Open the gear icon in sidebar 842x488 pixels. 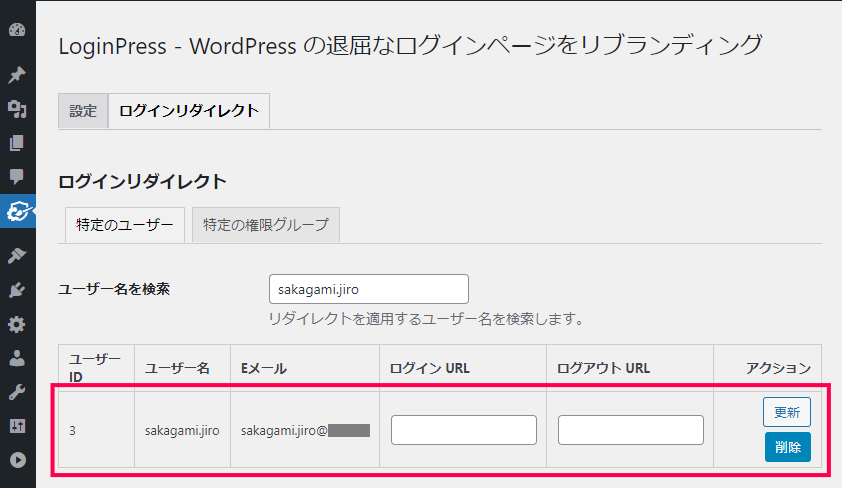tap(17, 324)
